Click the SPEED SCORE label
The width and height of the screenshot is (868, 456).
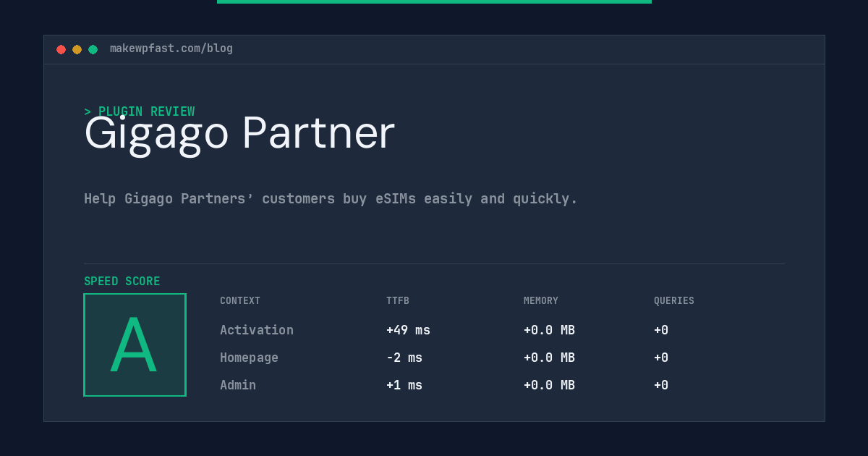122,282
